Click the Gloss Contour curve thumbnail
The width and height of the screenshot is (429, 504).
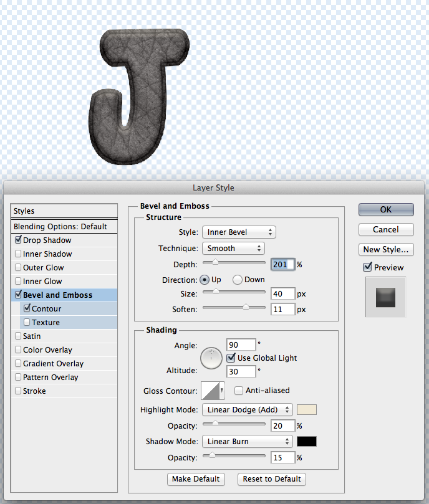click(211, 391)
